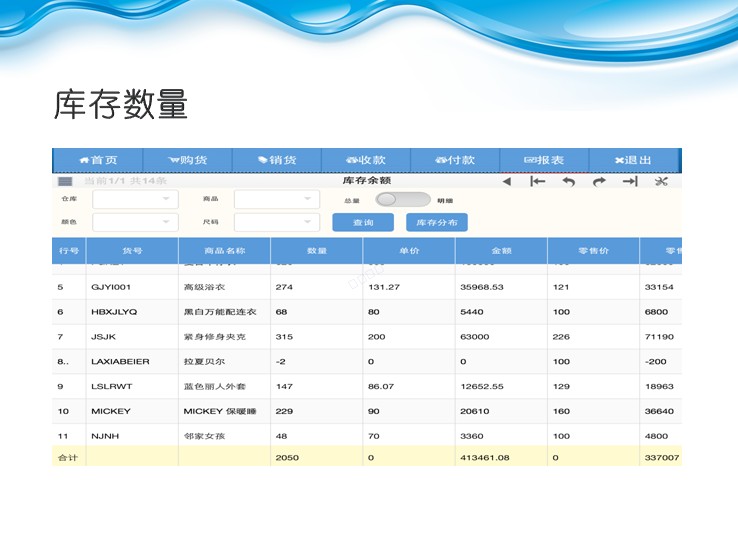Open the 付款 payments tab
This screenshot has width=738, height=549.
(x=455, y=160)
